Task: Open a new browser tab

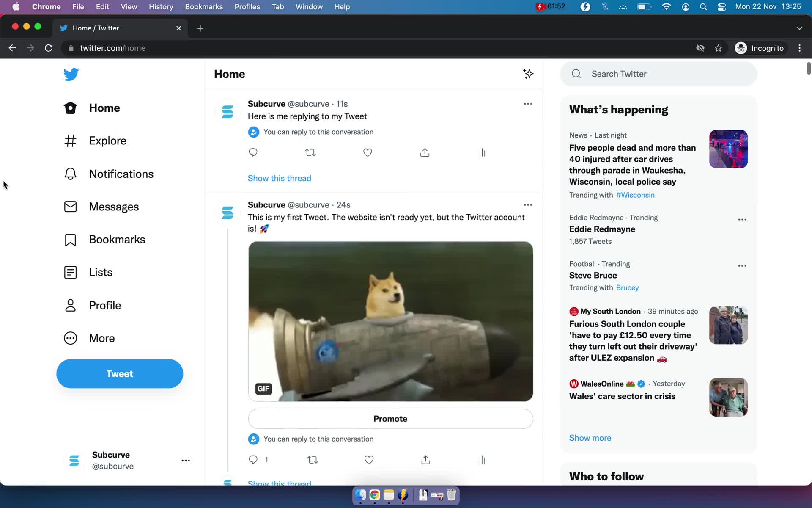Action: (x=200, y=28)
